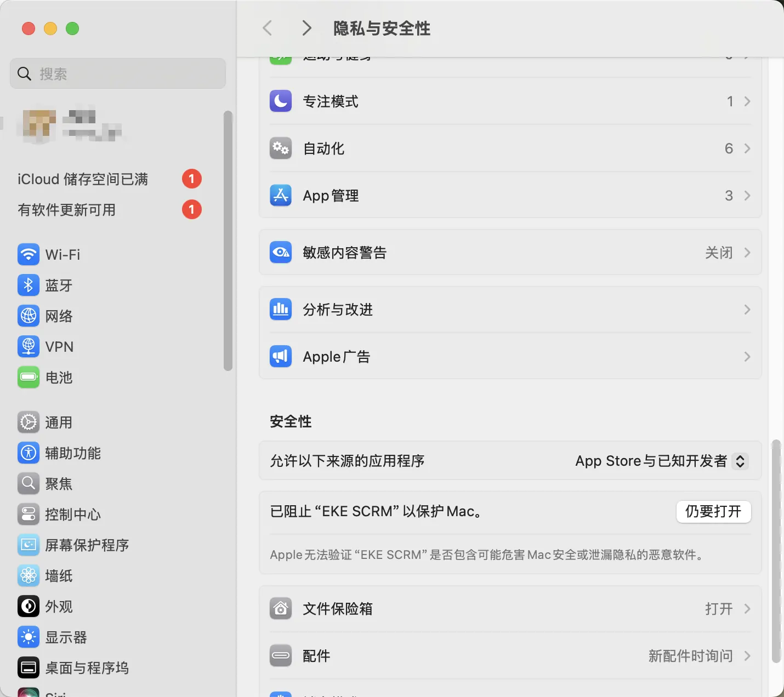784x697 pixels.
Task: Click the 新配件时询问 value
Action: (691, 656)
